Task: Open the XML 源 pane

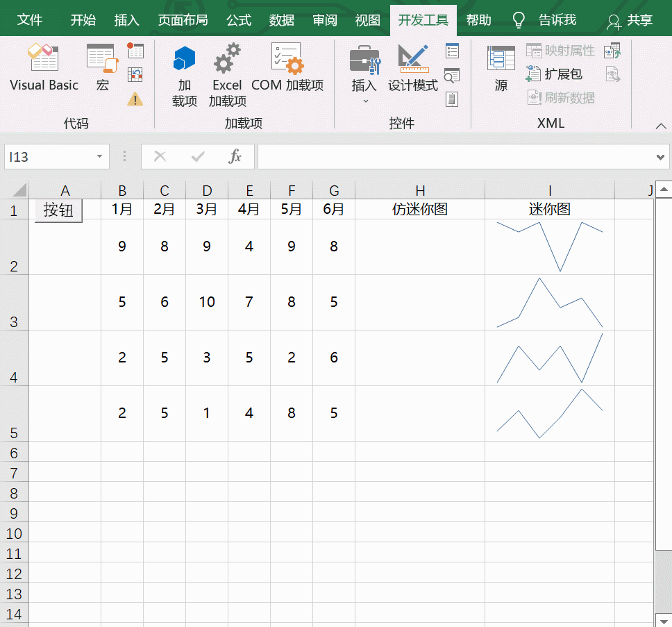Action: (501, 67)
